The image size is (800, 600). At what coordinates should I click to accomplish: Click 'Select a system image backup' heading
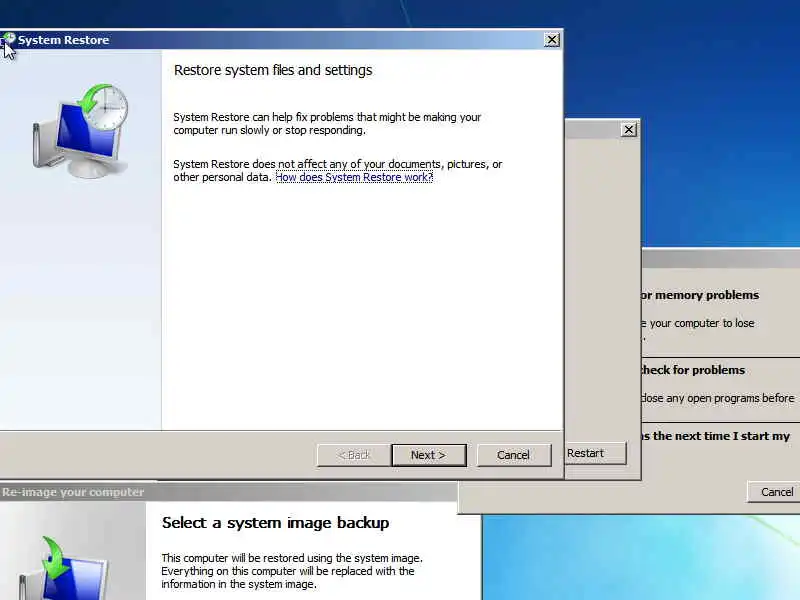coord(276,522)
